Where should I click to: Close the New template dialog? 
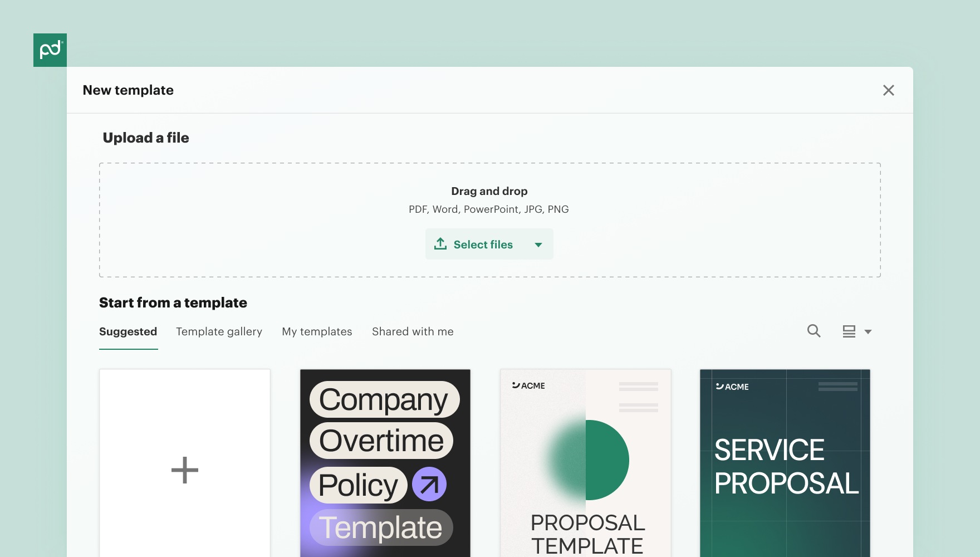pyautogui.click(x=888, y=90)
